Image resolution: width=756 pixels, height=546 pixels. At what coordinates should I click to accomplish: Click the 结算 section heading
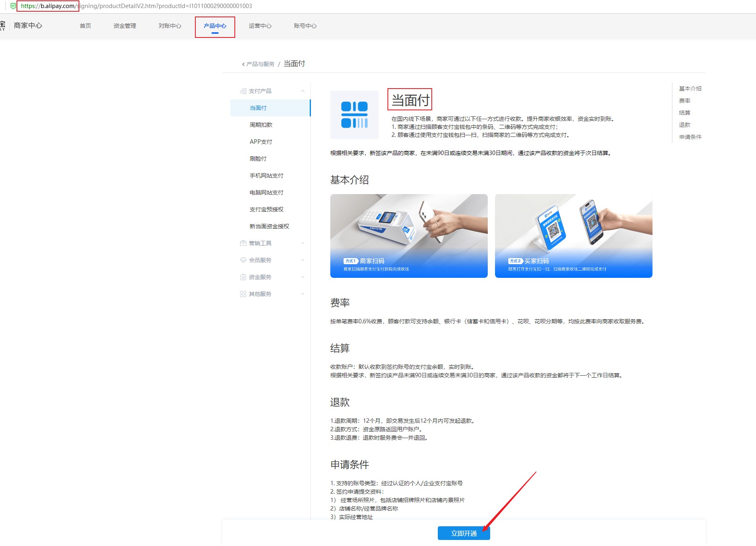pyautogui.click(x=340, y=348)
